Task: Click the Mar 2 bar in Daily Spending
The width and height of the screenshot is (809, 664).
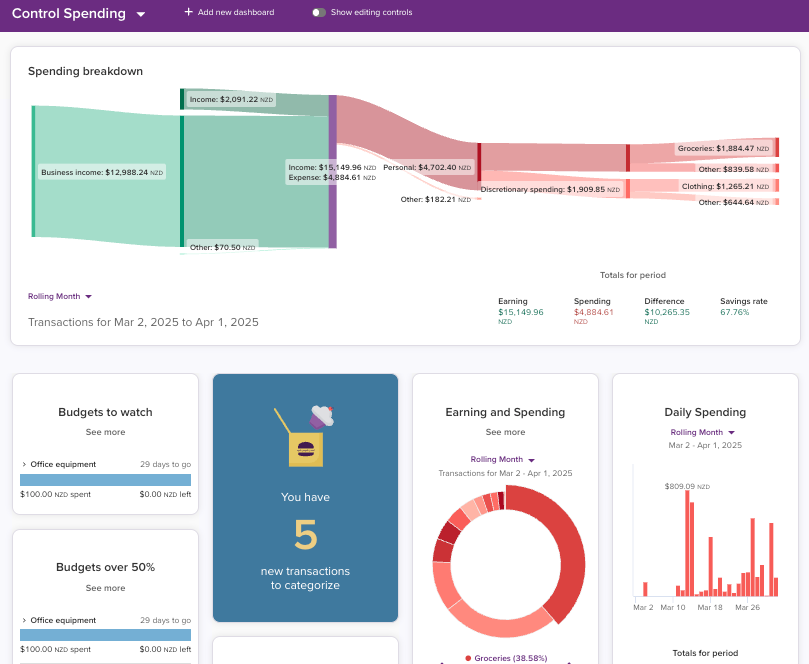Action: (x=645, y=589)
